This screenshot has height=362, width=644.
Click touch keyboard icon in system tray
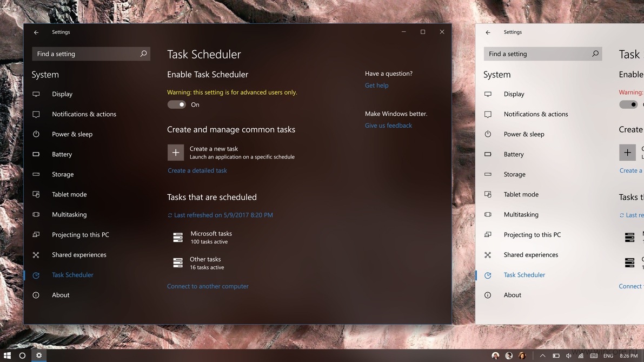(594, 356)
